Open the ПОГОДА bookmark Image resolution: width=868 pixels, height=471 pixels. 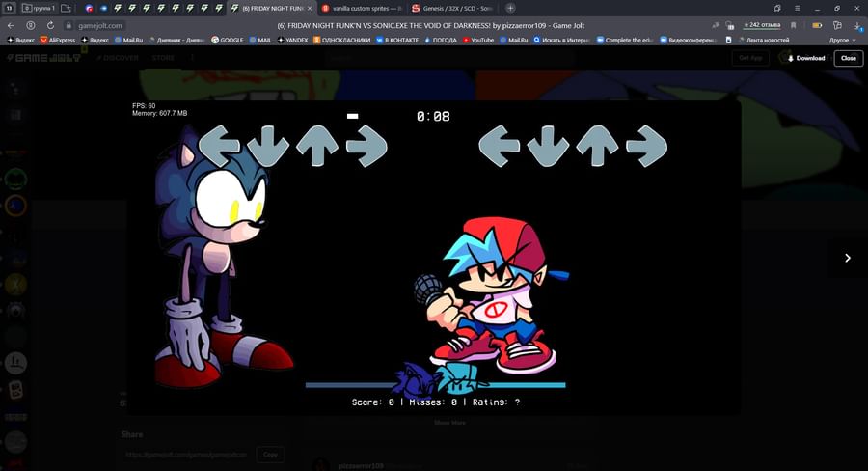click(441, 40)
